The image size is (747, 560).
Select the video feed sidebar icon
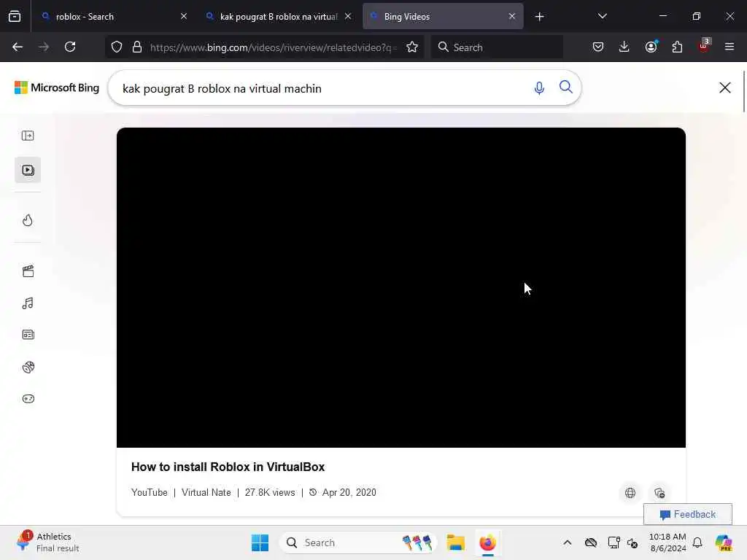tap(28, 170)
